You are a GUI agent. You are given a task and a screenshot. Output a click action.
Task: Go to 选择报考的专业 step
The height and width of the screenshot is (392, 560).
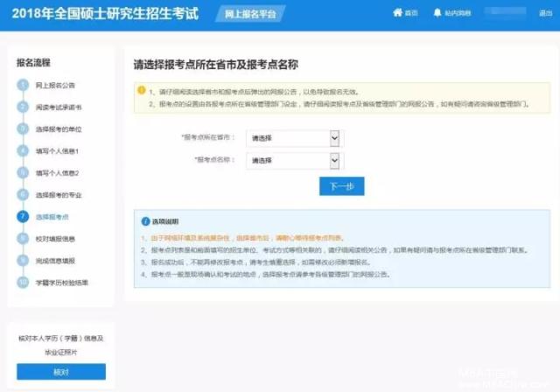[59, 194]
